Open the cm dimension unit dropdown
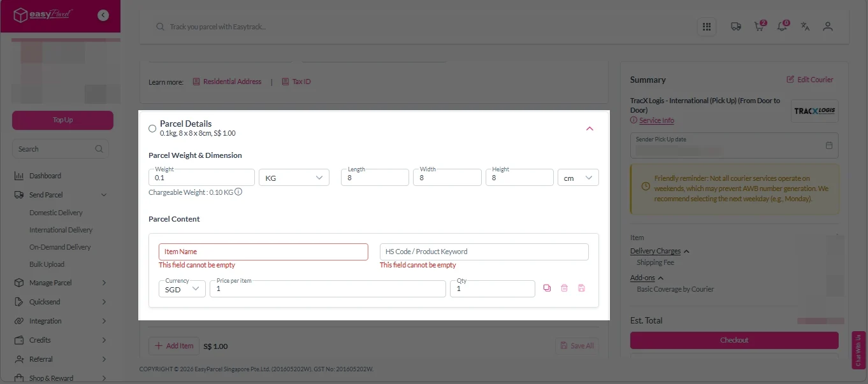Viewport: 868px width, 384px height. click(578, 178)
